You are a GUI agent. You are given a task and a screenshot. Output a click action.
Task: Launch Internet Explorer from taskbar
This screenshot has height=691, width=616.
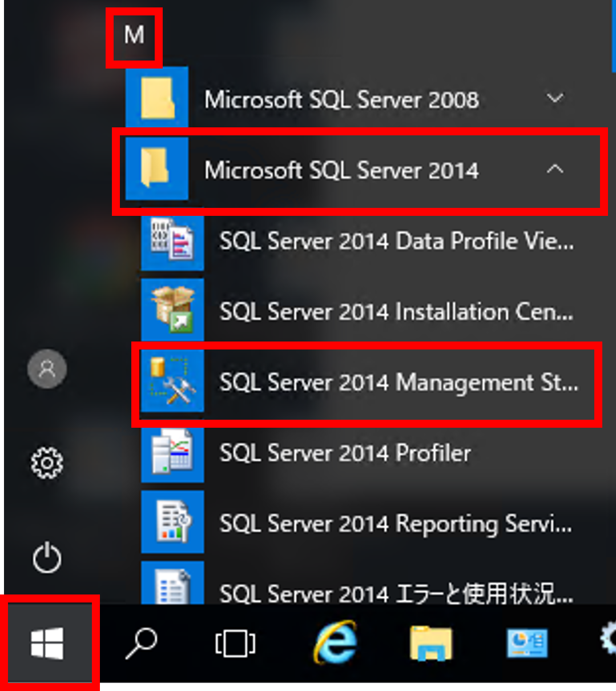pyautogui.click(x=336, y=642)
